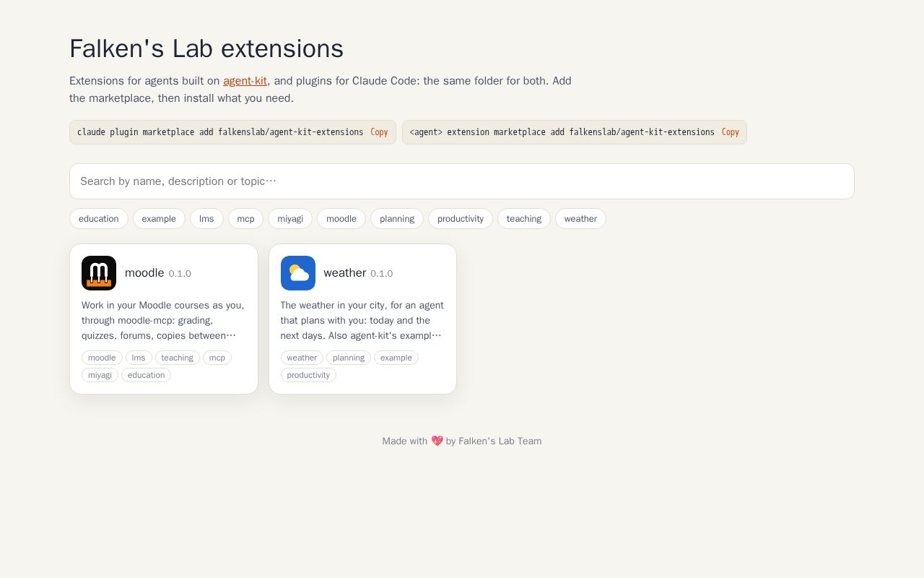Select the moodle topic filter chip
Screen dimensions: 924x578
[x=341, y=219]
